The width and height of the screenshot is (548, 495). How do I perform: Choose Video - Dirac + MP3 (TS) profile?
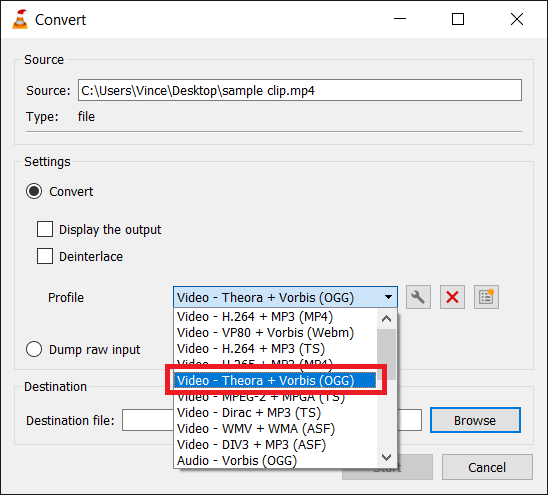coord(275,413)
